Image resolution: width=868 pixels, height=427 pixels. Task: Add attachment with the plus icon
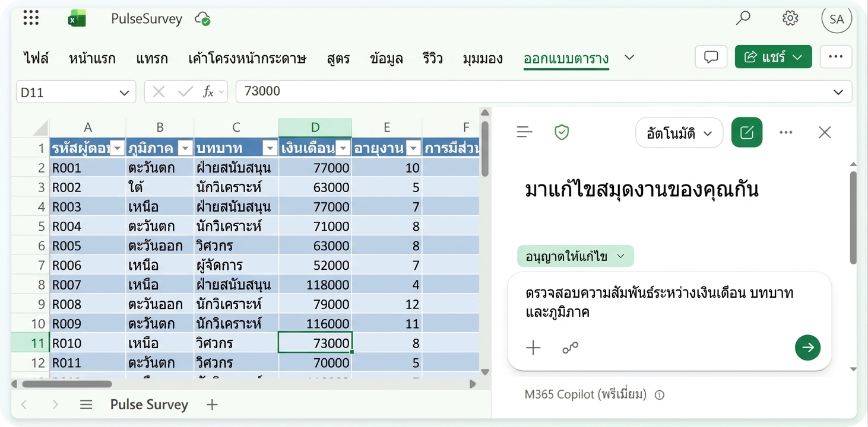click(x=533, y=348)
